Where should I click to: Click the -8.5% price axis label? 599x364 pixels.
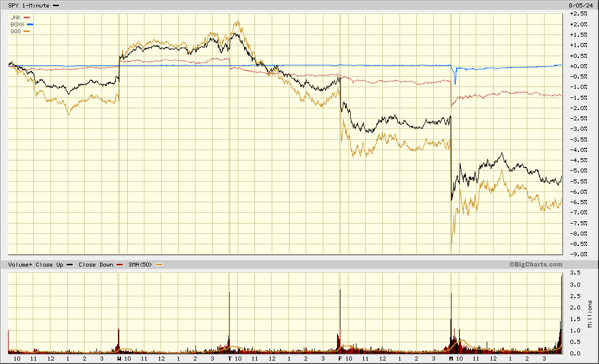tap(578, 244)
